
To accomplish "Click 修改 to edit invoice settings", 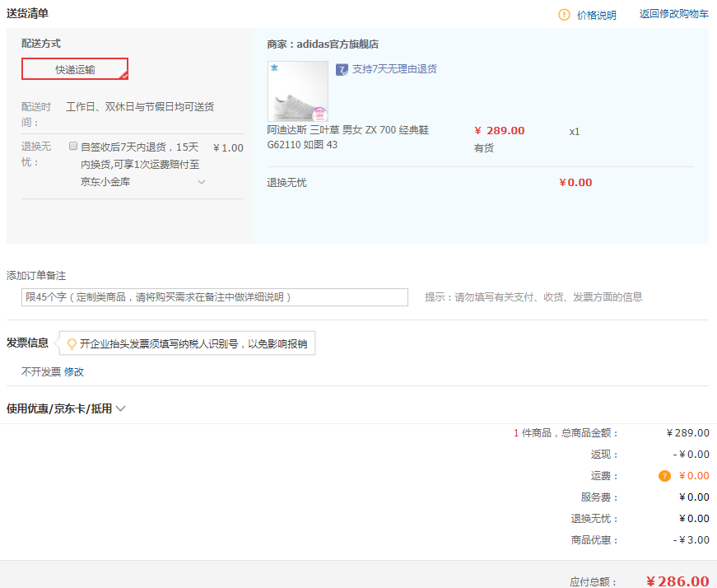I will tap(74, 371).
